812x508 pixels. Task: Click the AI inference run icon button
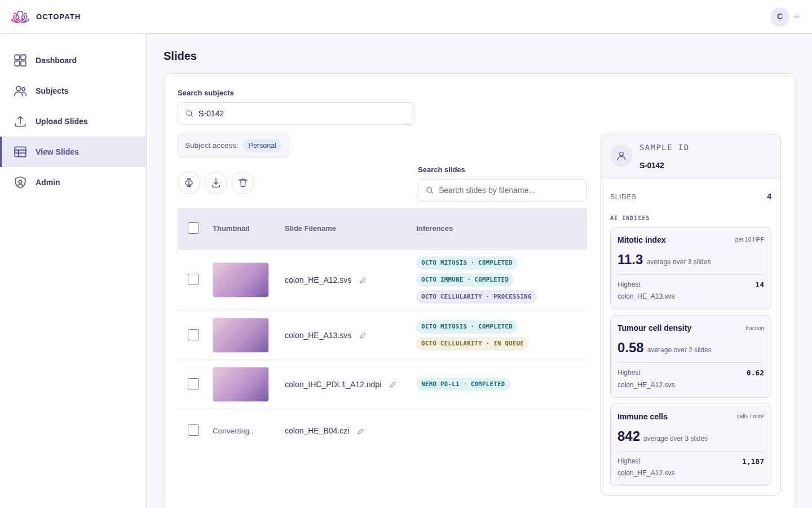(x=189, y=183)
